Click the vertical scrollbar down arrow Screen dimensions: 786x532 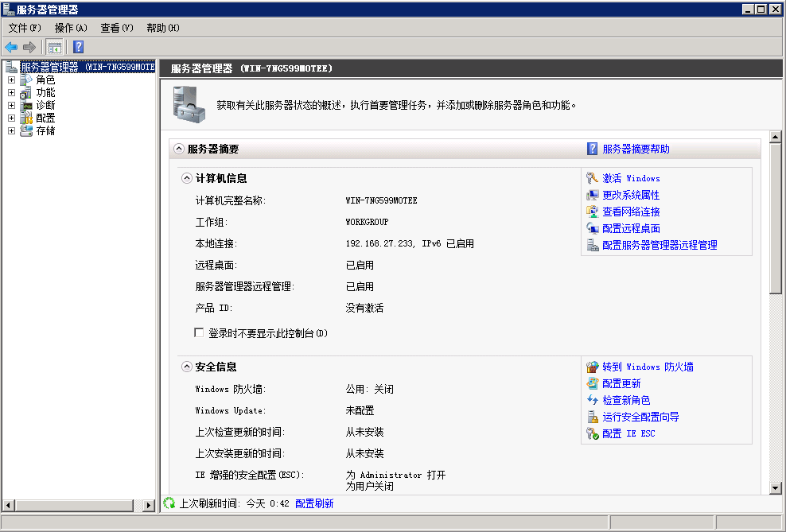click(775, 488)
